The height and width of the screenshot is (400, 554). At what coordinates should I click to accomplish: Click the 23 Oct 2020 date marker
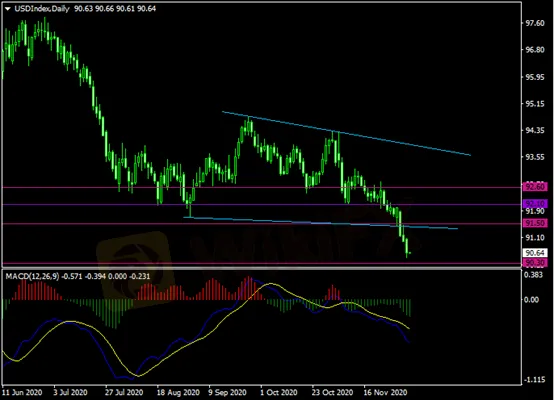[x=332, y=392]
